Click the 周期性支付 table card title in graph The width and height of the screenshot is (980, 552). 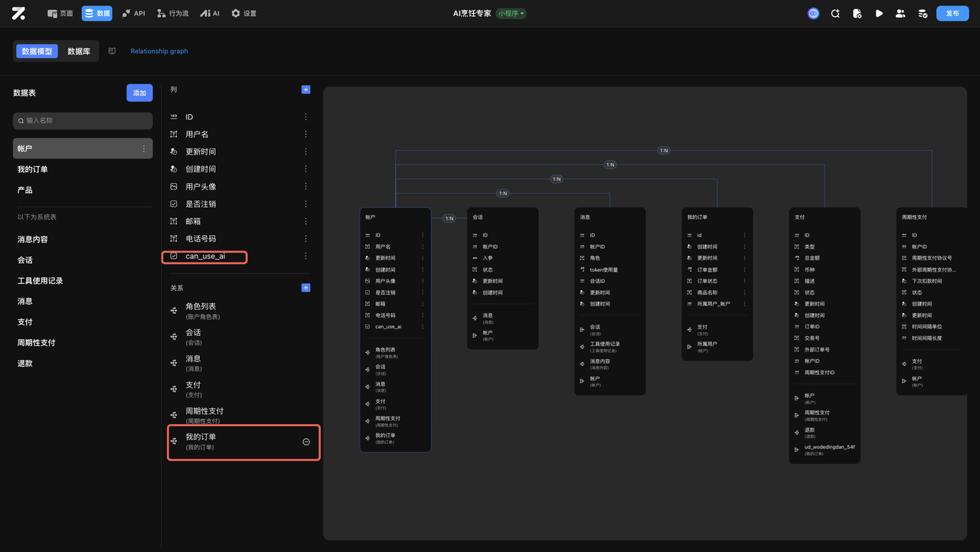(x=914, y=217)
